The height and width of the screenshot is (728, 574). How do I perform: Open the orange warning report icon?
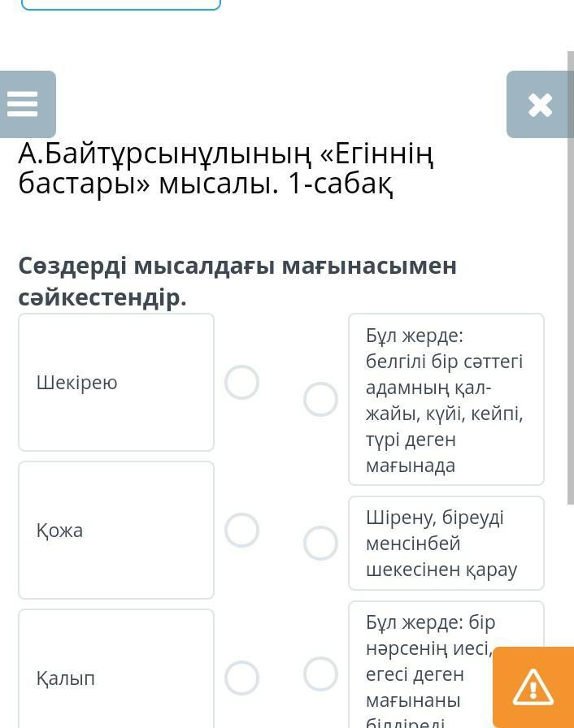coord(533,687)
